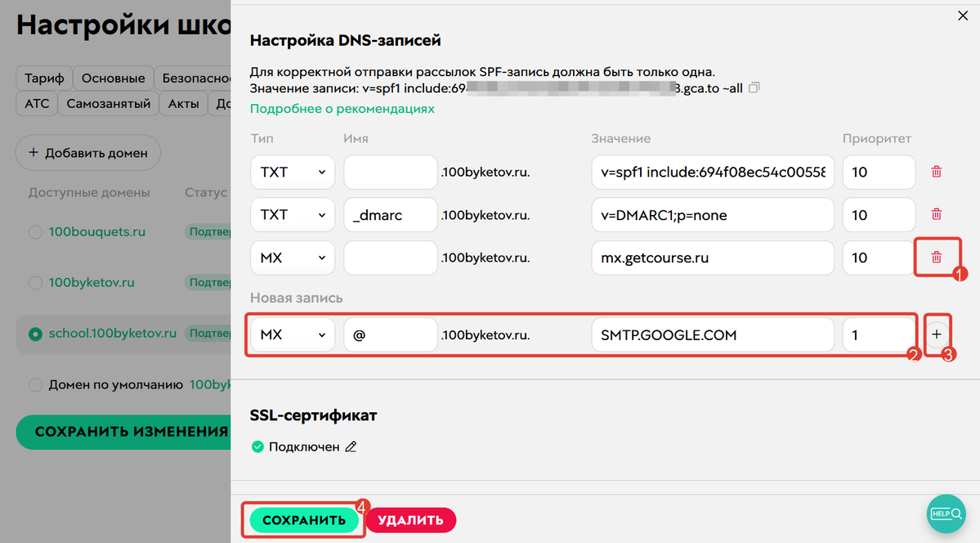
Task: Open type dropdown of the _dmarc record row
Action: click(293, 214)
